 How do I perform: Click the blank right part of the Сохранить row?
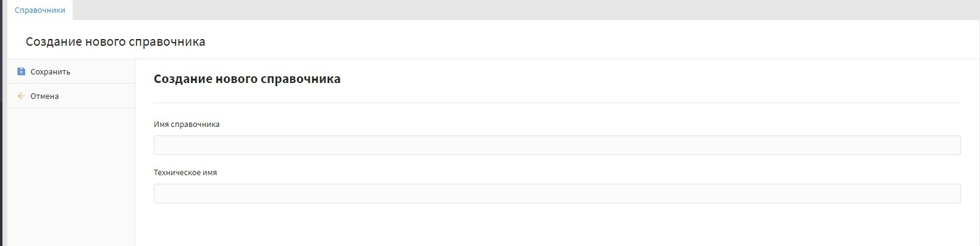point(110,71)
